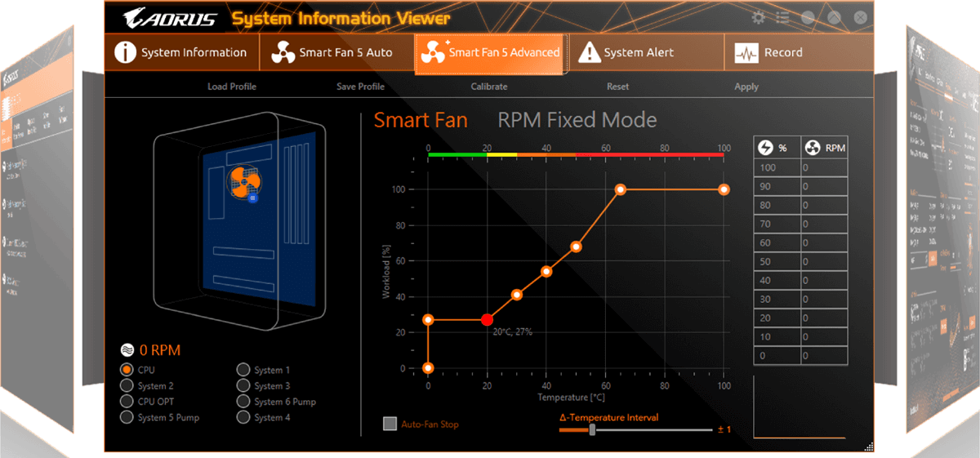Open the System Information tab

pyautogui.click(x=181, y=53)
